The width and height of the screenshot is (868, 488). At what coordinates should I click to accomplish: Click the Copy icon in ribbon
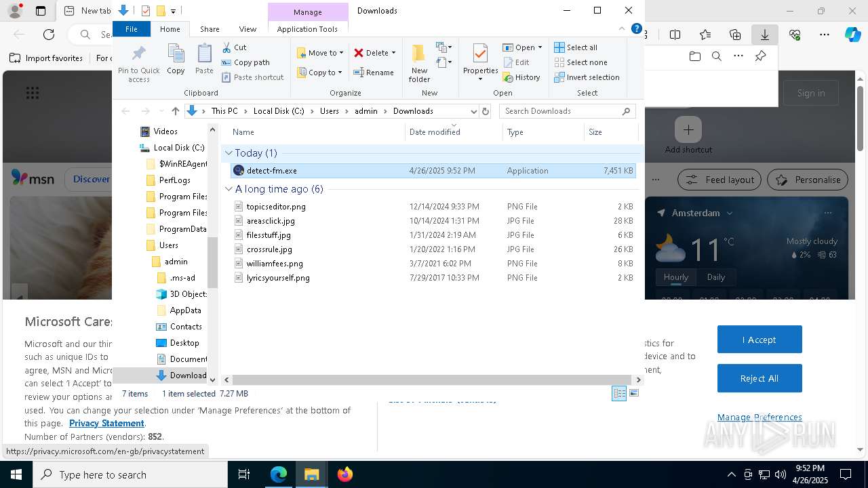pos(176,59)
